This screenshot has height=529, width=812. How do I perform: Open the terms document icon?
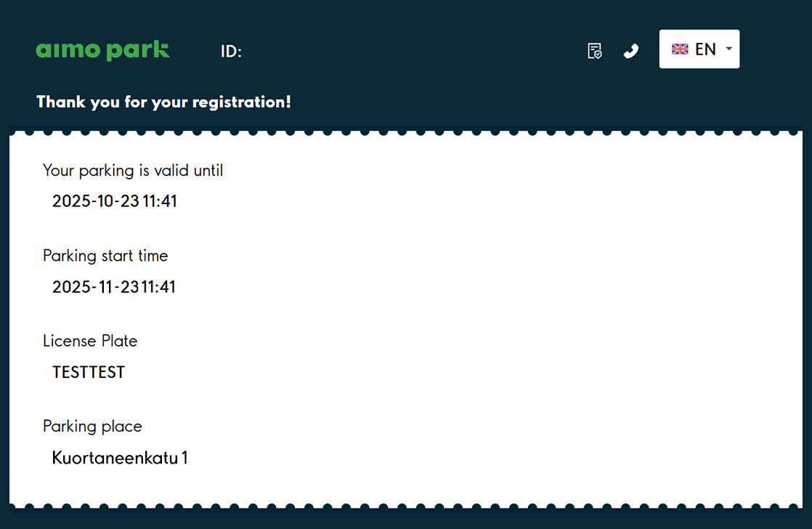(595, 51)
